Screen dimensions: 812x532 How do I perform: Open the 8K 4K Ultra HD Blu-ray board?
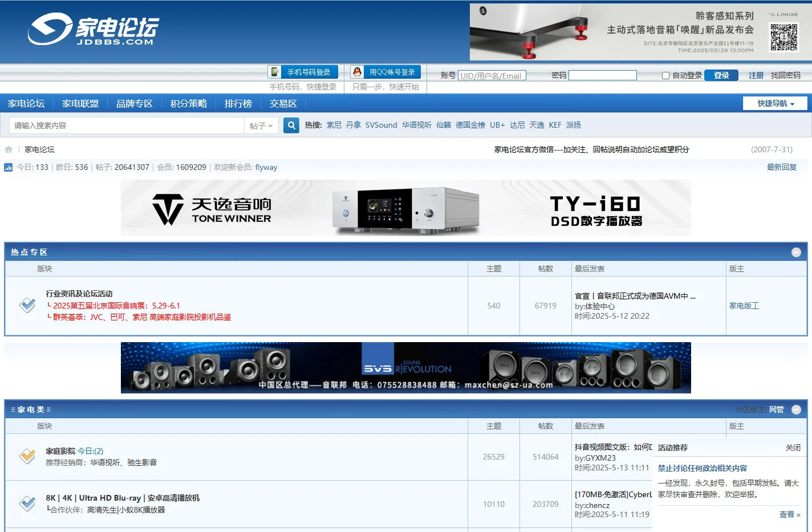[123, 498]
